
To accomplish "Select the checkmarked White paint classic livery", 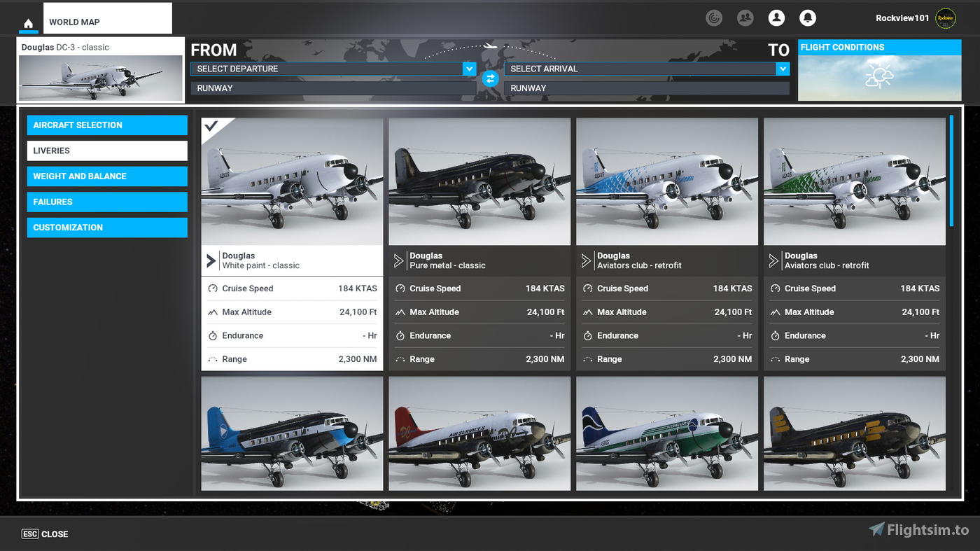I will [x=292, y=181].
